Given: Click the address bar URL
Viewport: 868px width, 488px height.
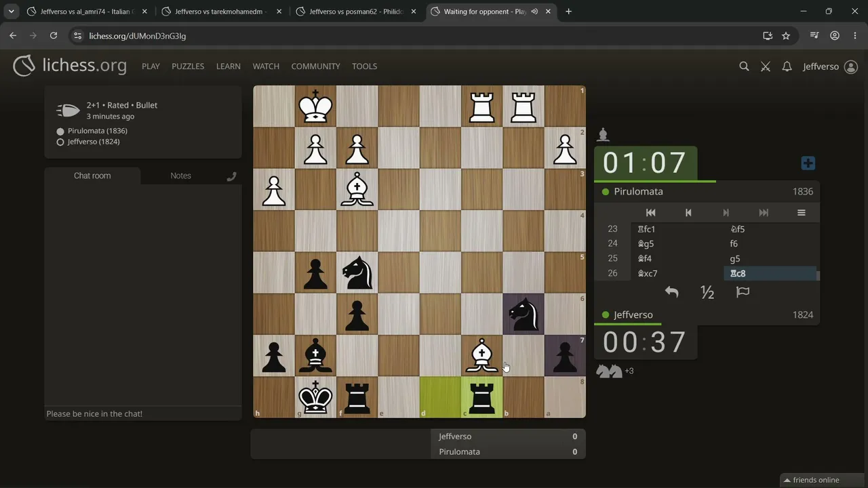Looking at the screenshot, I should coord(138,36).
